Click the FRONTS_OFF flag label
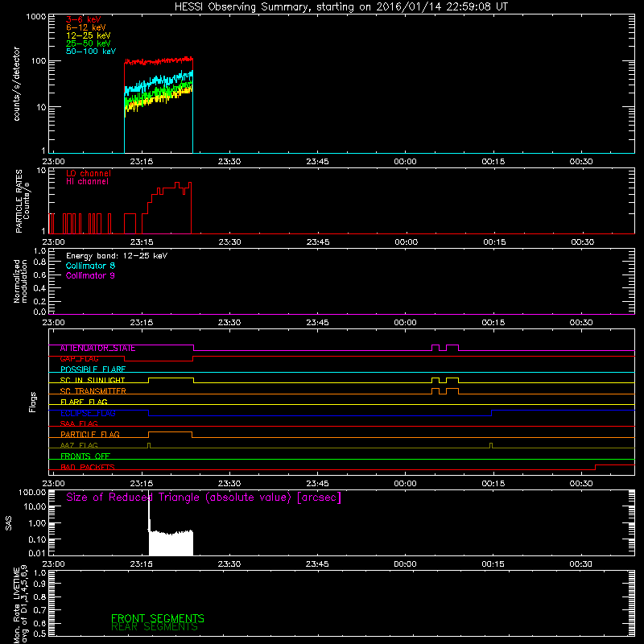 pyautogui.click(x=85, y=456)
